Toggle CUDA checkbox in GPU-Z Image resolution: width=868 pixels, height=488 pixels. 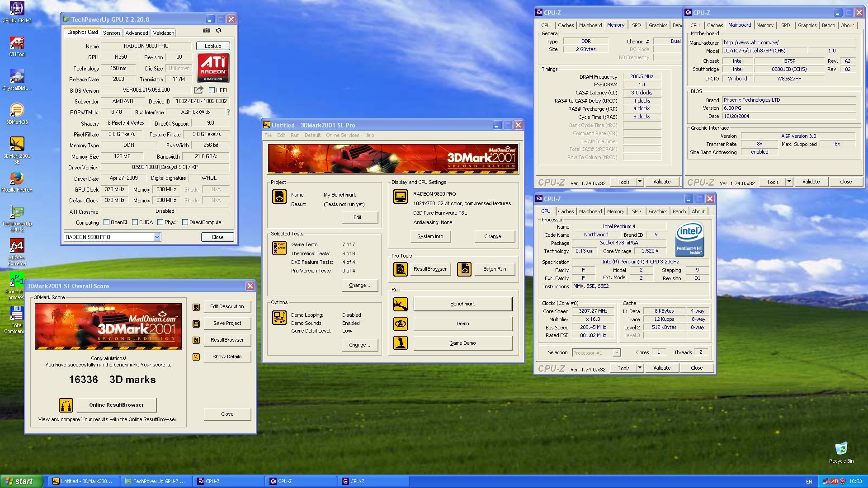pos(135,222)
